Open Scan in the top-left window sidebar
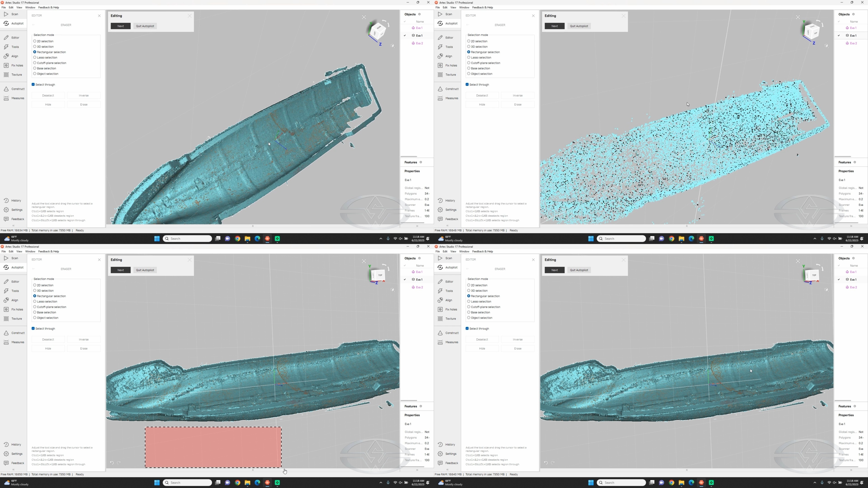 tap(11, 14)
